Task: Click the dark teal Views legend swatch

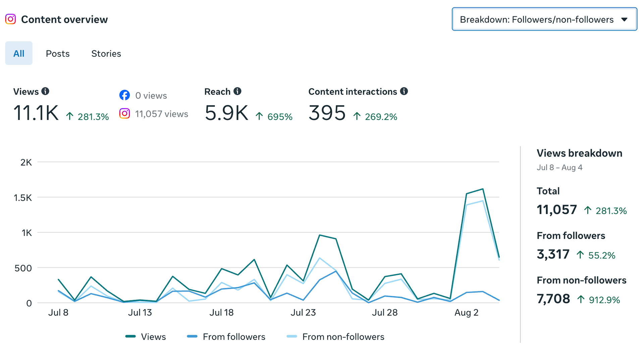Action: [130, 336]
